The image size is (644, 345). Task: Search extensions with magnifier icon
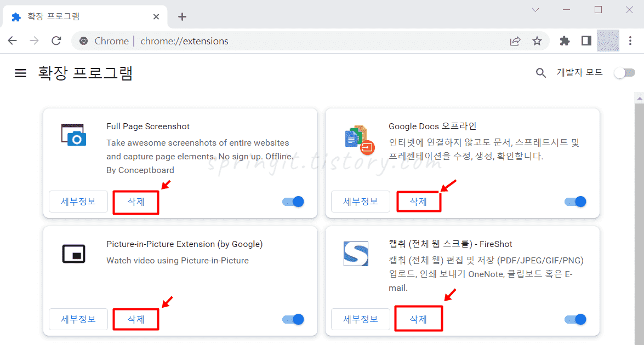coord(541,73)
